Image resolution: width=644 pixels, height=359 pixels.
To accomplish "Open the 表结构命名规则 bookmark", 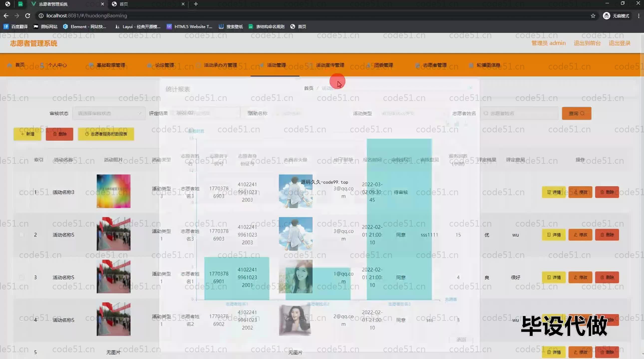I will (x=266, y=26).
